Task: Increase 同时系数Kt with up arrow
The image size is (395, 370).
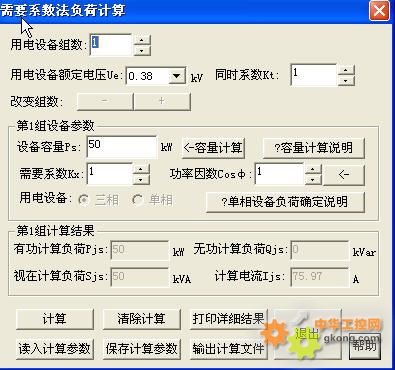Action: tap(346, 70)
